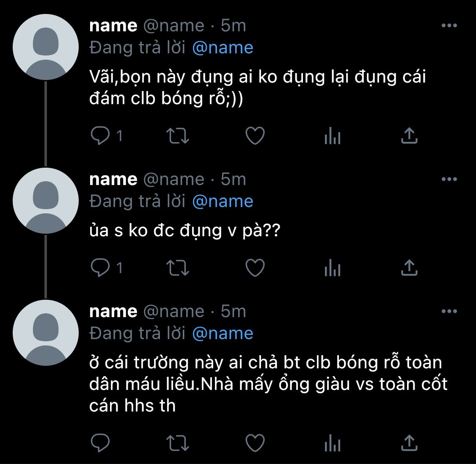View analytics of the second tweet
This screenshot has height=464, width=476.
[x=333, y=268]
